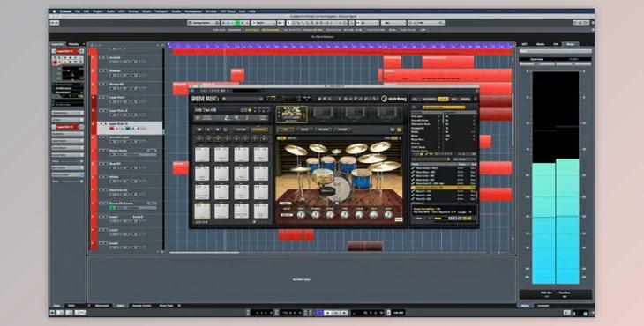
Task: Solo the Drums Room track
Action: (105, 151)
